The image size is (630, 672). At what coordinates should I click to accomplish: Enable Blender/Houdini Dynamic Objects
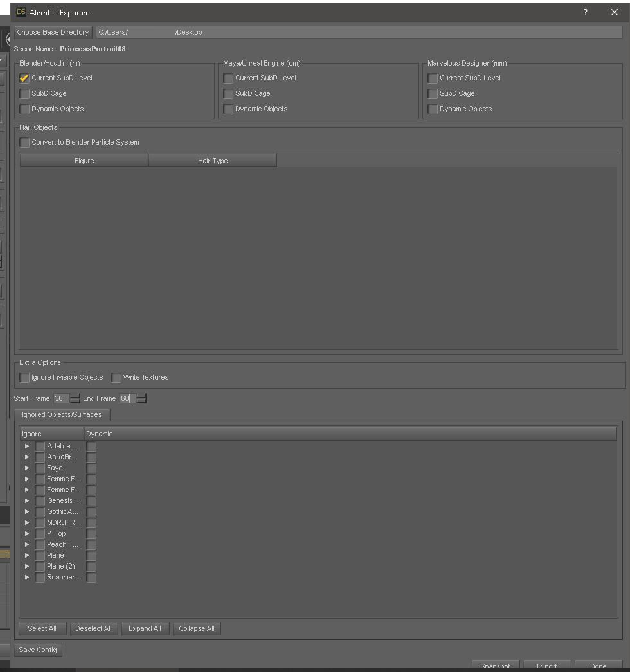24,109
